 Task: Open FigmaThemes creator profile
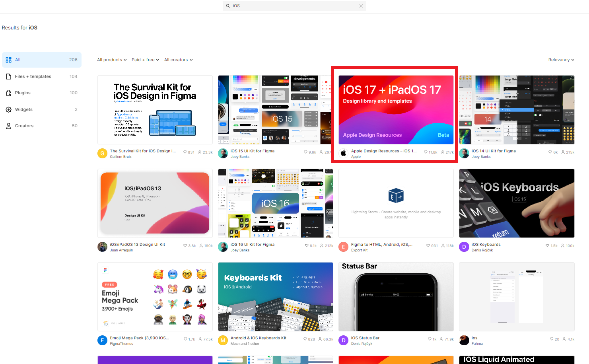tap(122, 344)
